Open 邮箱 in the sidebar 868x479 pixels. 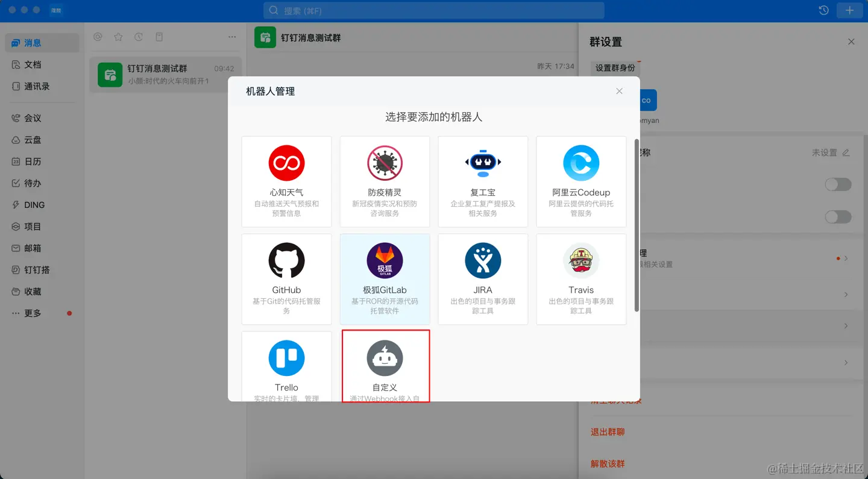point(42,248)
